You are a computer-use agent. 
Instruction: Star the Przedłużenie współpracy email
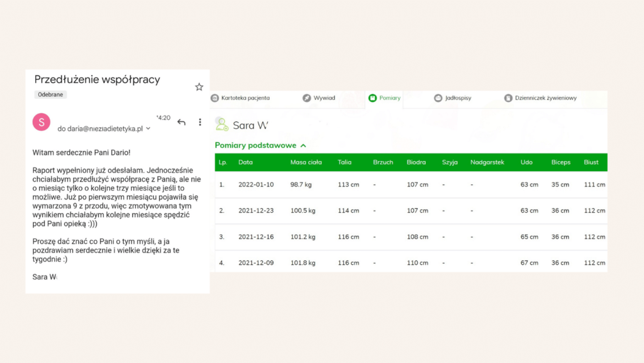(199, 87)
